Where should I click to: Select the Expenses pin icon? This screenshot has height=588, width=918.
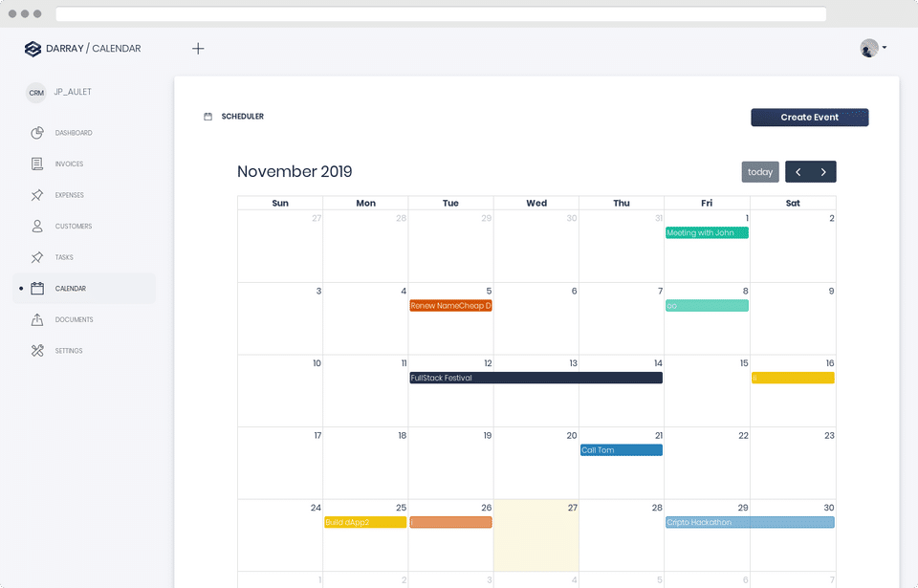click(x=37, y=195)
